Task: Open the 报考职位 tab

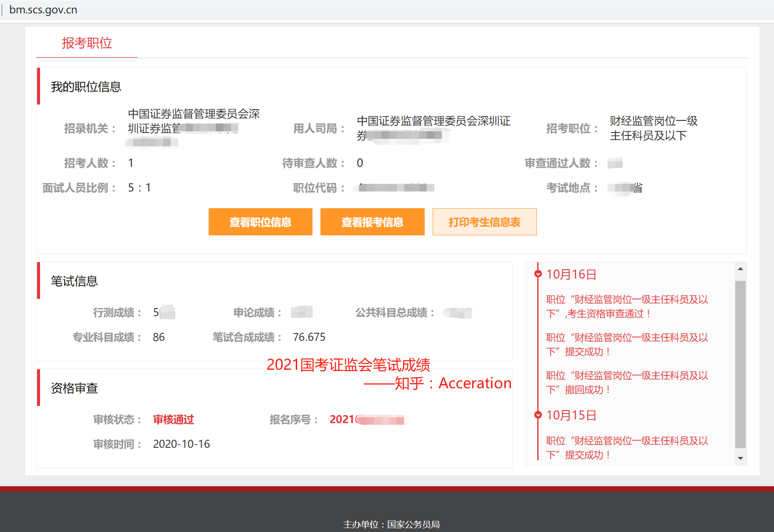Action: [x=87, y=43]
